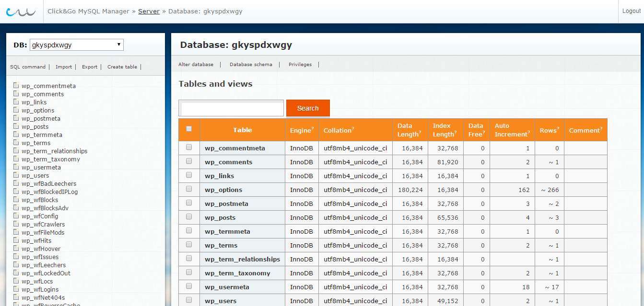Click the table icon beside wp_users in sidebar

point(16,175)
